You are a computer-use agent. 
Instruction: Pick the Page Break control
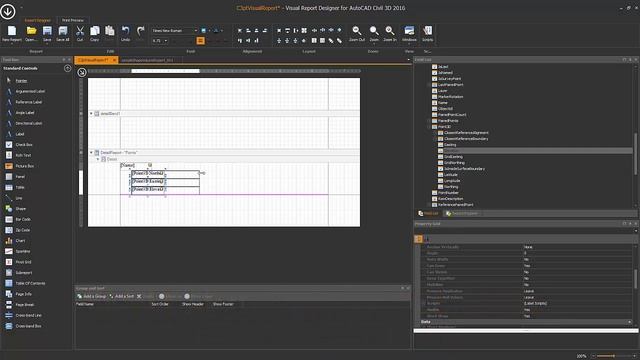[x=24, y=304]
